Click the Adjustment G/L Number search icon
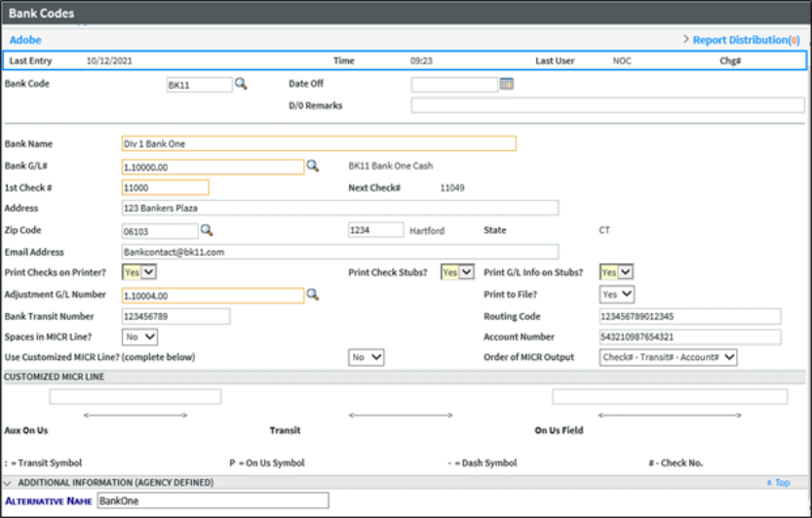The image size is (812, 518). (x=313, y=294)
